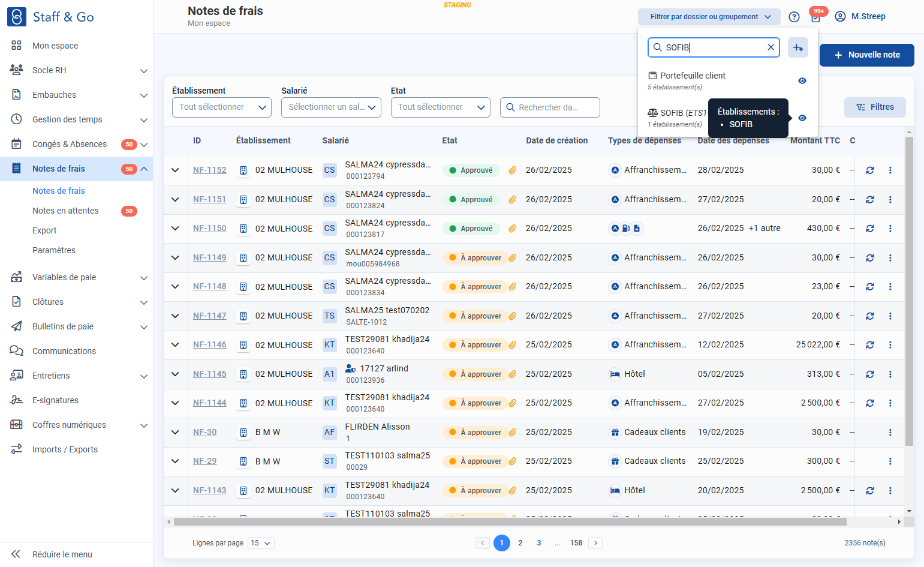Open Notes en attentes submenu item
This screenshot has height=567, width=924.
click(x=65, y=211)
